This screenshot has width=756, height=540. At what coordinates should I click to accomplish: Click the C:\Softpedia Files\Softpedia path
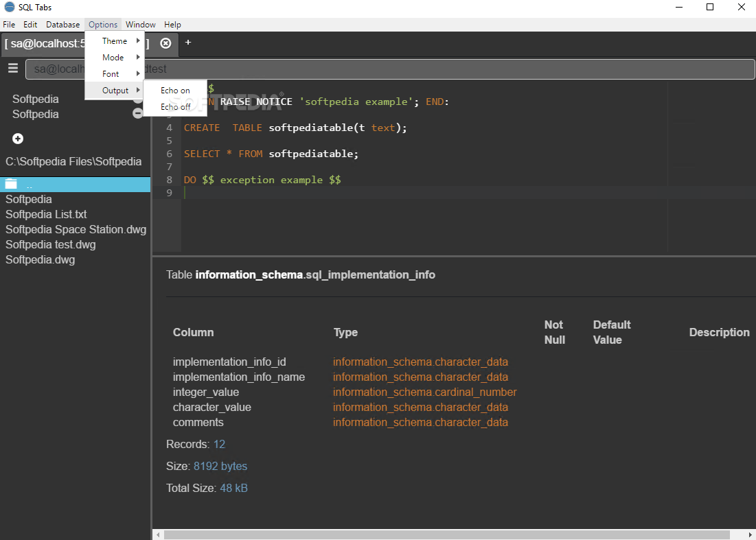tap(73, 161)
